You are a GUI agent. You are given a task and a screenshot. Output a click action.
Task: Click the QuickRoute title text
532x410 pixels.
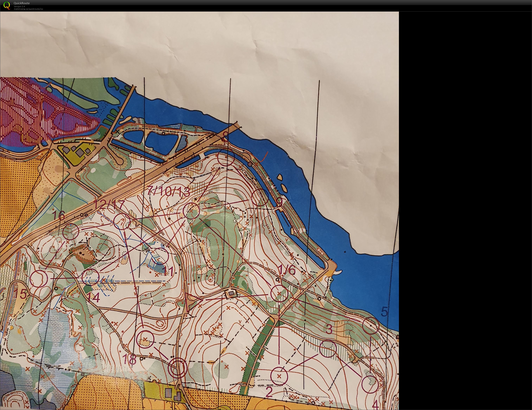(x=21, y=3)
